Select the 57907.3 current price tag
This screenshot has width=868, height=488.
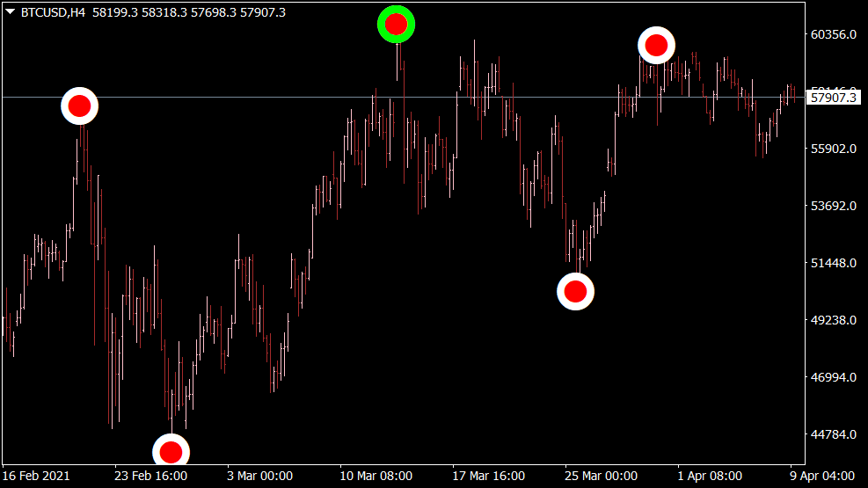[833, 98]
